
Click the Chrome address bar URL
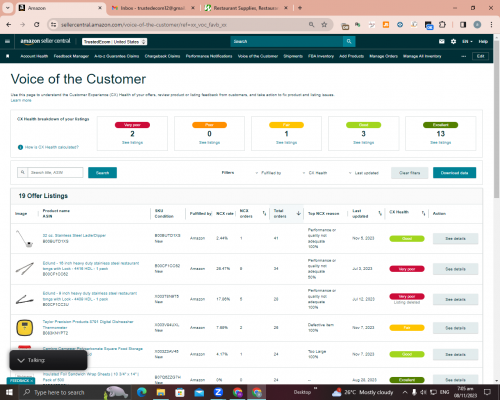(x=144, y=25)
